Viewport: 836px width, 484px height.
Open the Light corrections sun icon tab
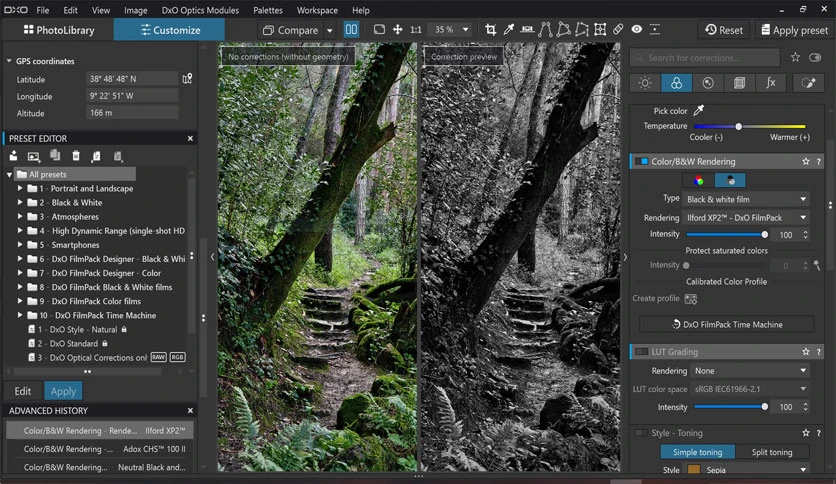coord(645,83)
